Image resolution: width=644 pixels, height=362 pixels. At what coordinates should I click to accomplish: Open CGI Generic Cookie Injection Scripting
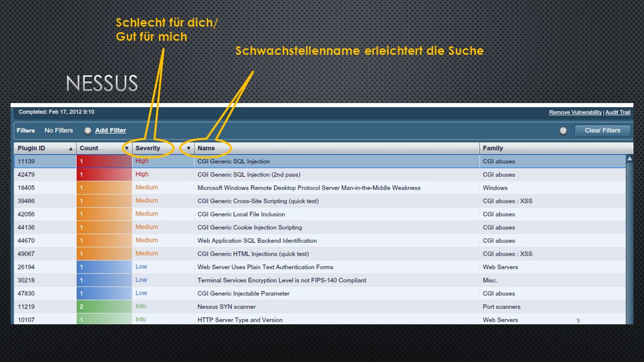point(250,227)
